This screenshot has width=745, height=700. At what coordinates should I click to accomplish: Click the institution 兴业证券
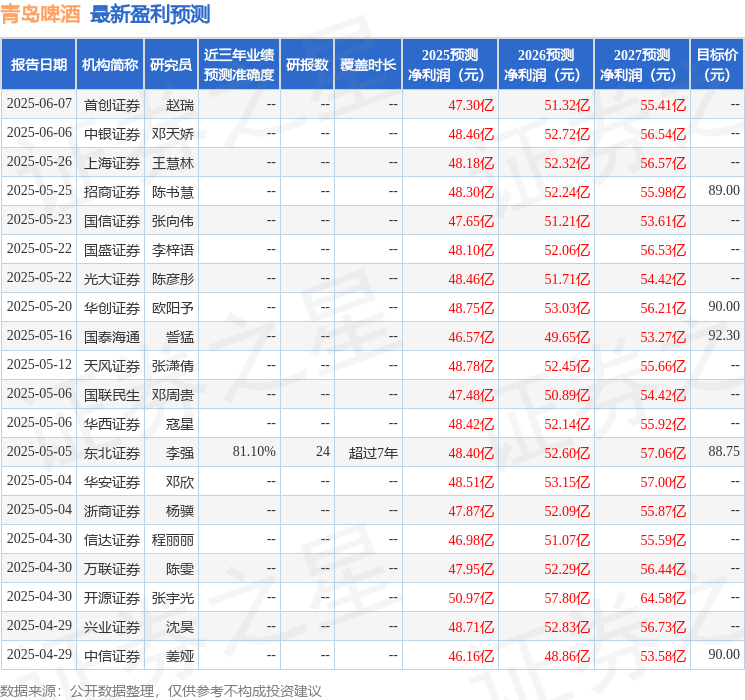pos(112,626)
